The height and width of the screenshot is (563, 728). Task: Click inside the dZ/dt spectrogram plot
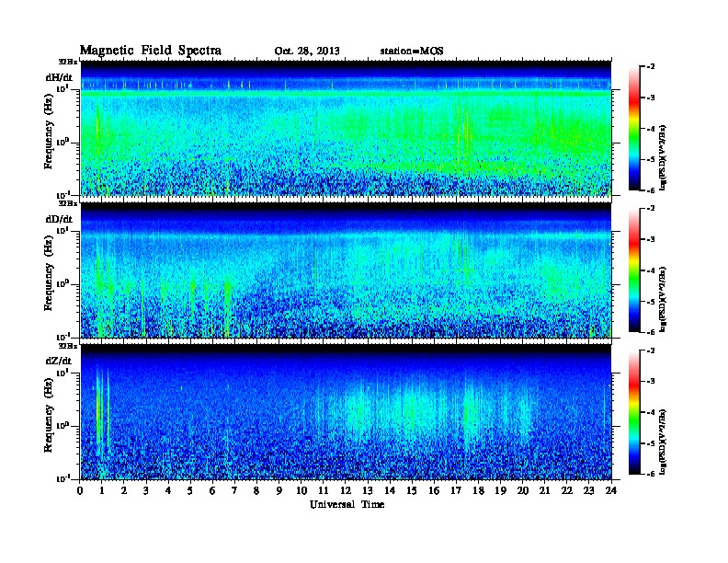[346, 412]
